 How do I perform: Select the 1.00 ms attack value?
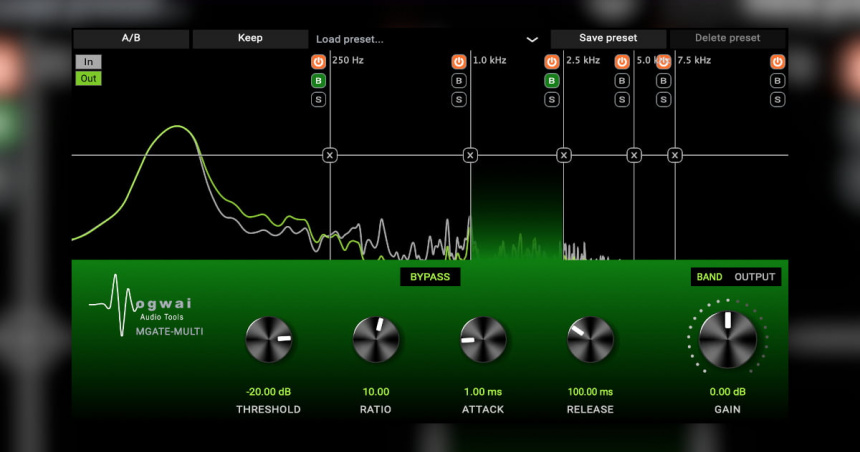483,392
